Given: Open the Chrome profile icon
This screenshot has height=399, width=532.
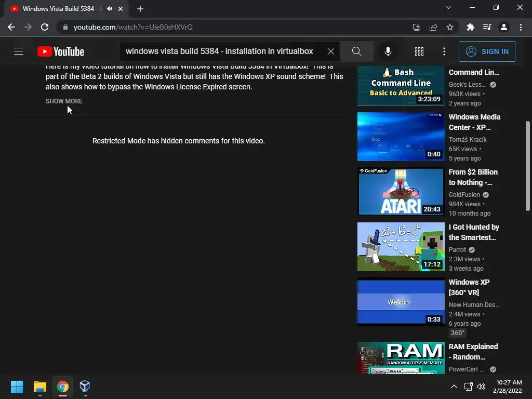Looking at the screenshot, I should [504, 27].
